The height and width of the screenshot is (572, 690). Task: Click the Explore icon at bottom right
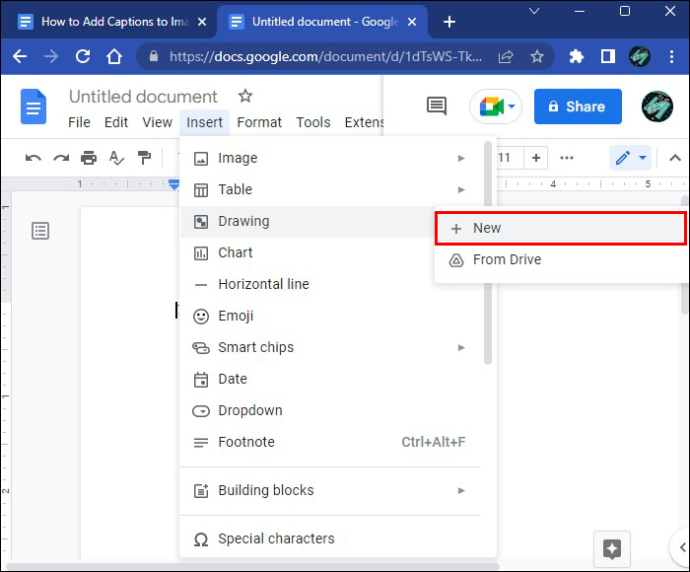coord(612,549)
